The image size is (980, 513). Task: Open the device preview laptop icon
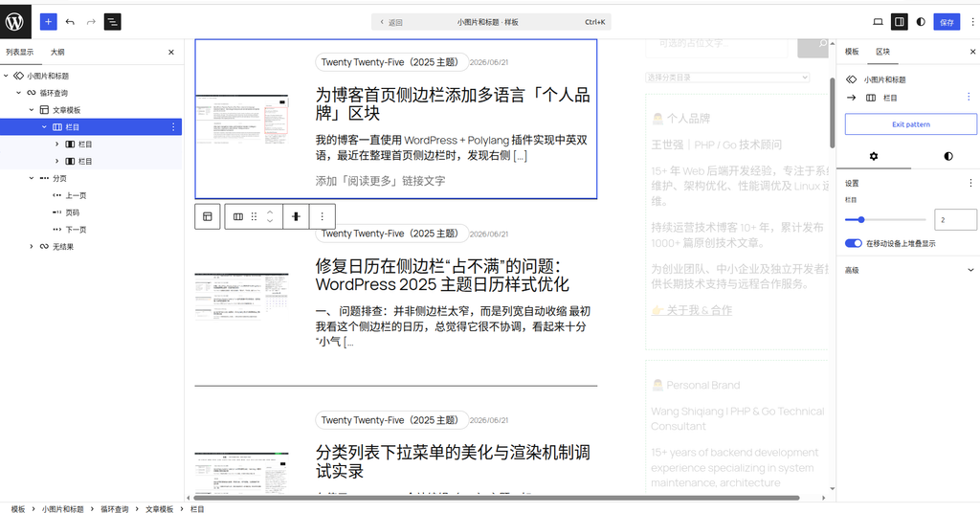pyautogui.click(x=879, y=22)
